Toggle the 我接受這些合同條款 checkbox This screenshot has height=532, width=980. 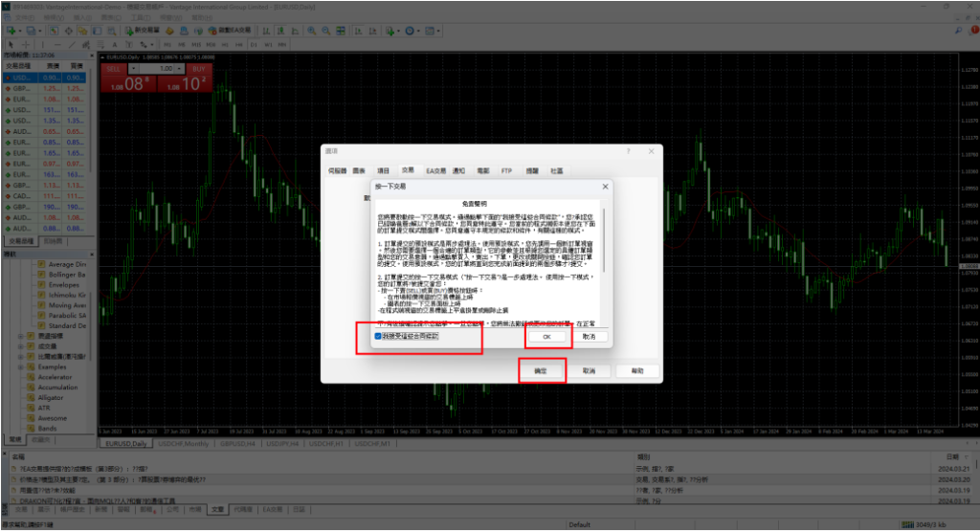pos(379,336)
